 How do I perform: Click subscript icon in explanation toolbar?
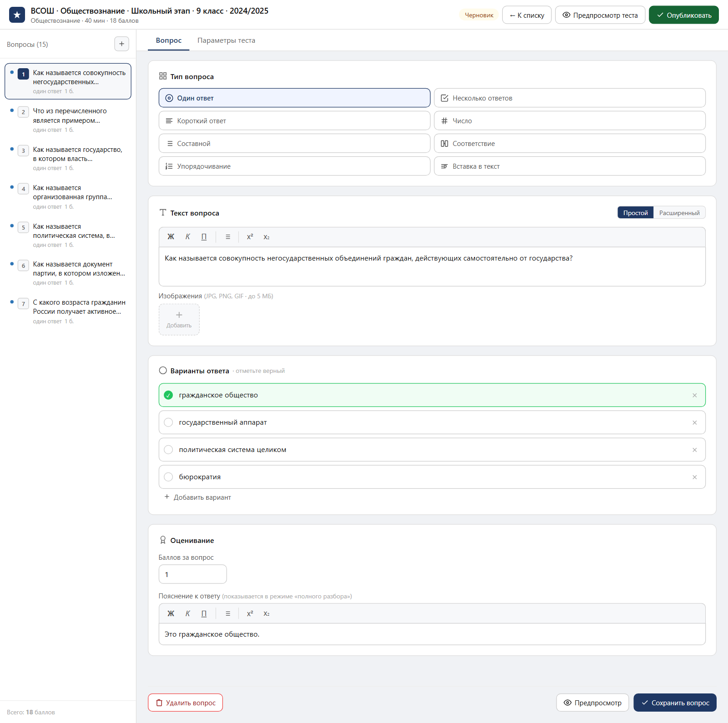267,613
